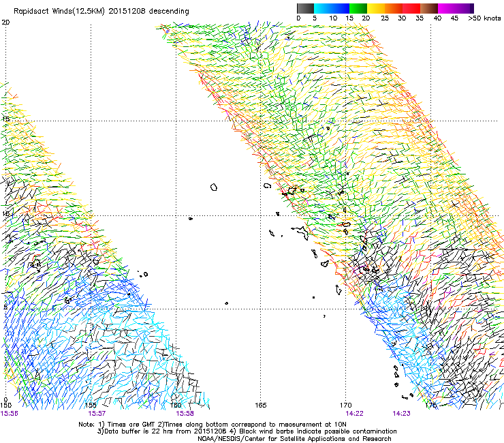This screenshot has width=504, height=443.
Task: Click the '10' label under the color legend
Action: tap(333, 18)
